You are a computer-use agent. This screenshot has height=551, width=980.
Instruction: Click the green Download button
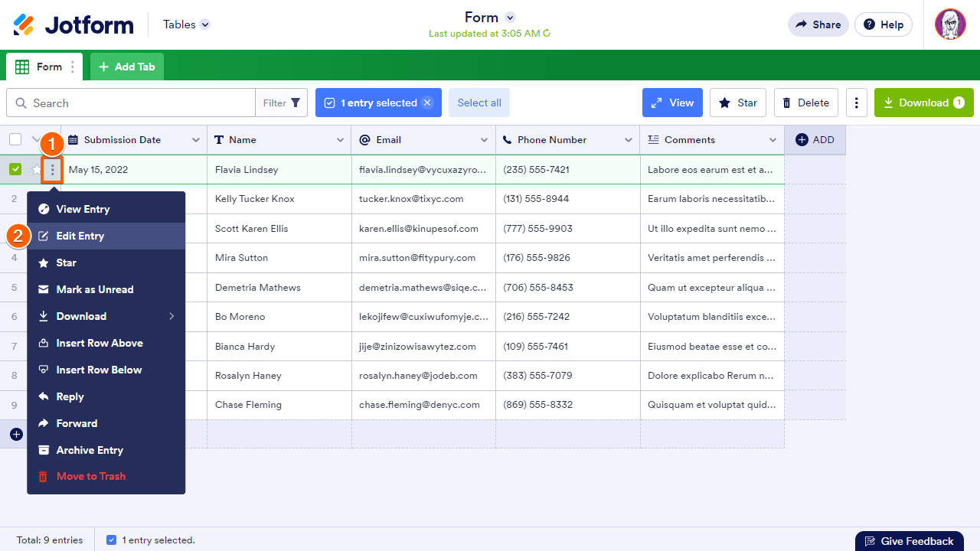(x=923, y=103)
